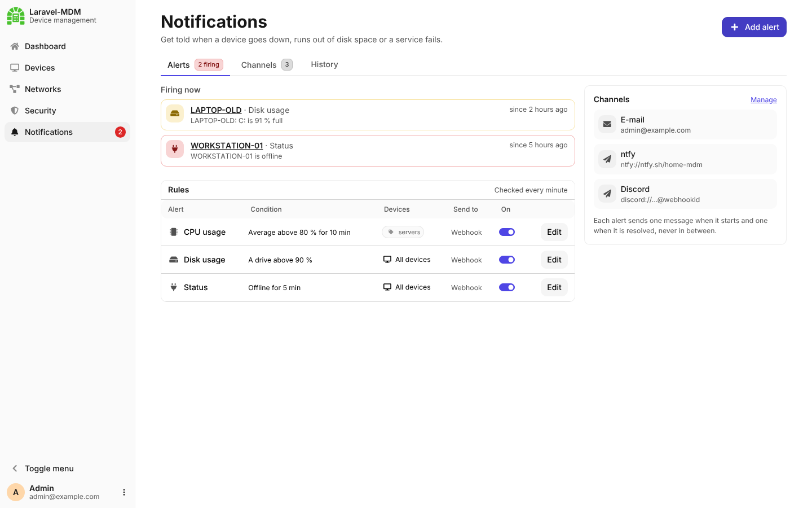Click 'A drive above 90 %' condition
This screenshot has height=508, width=812.
[280, 260]
